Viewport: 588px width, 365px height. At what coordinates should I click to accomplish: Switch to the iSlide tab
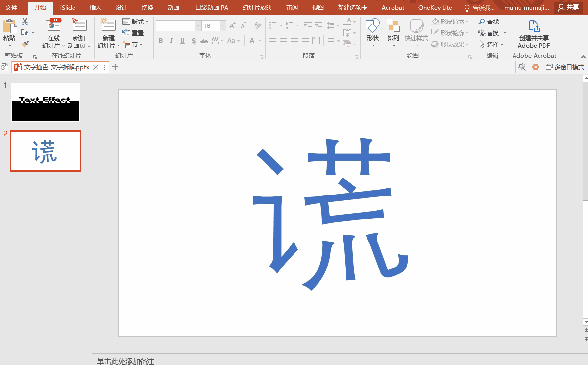[x=68, y=7]
